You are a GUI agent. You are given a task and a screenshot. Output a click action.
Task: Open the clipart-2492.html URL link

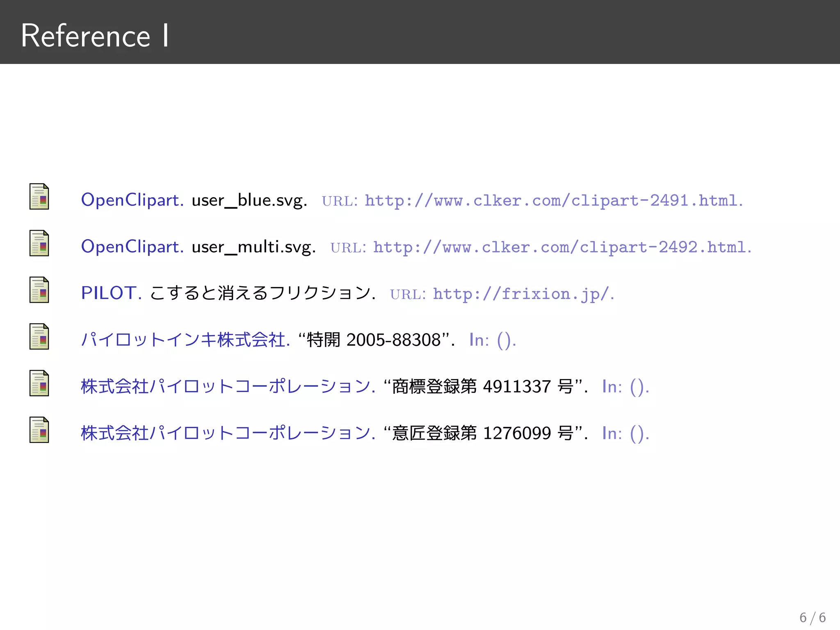pos(560,247)
